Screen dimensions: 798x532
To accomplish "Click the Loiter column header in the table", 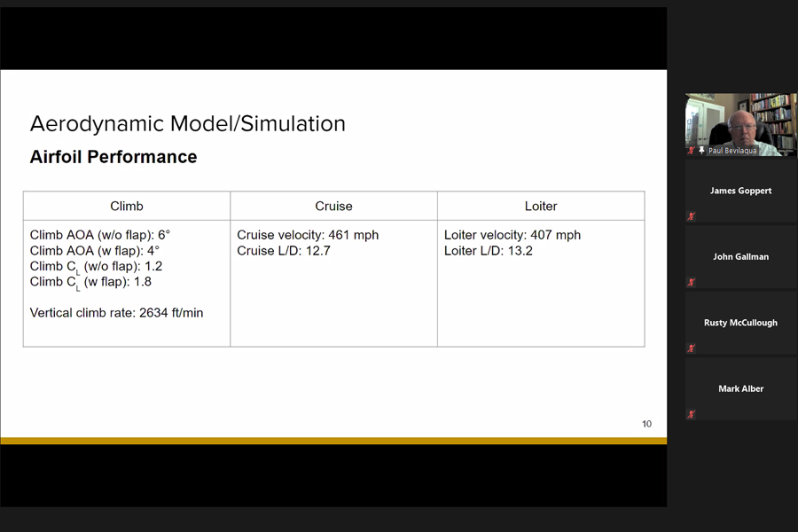I will click(541, 206).
